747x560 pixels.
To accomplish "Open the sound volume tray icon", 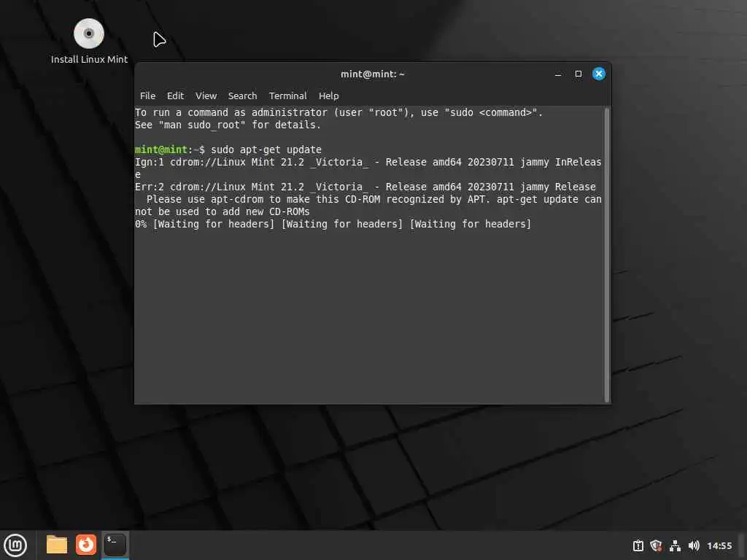I will [x=694, y=545].
